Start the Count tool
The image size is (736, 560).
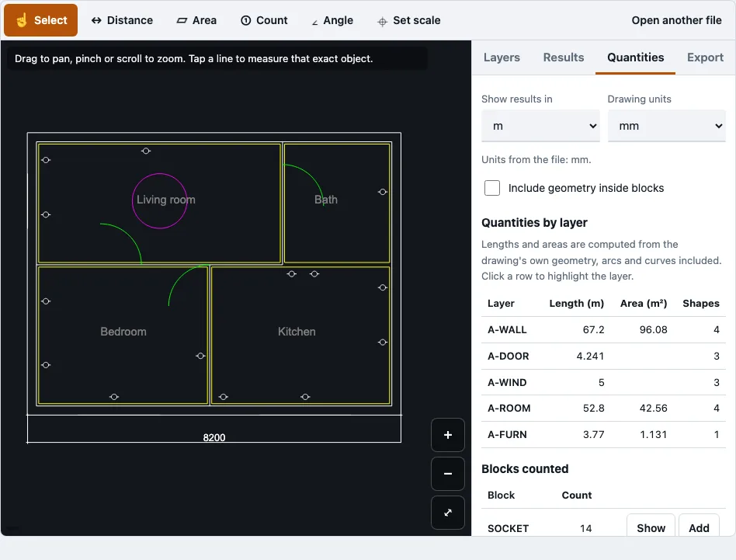click(264, 20)
